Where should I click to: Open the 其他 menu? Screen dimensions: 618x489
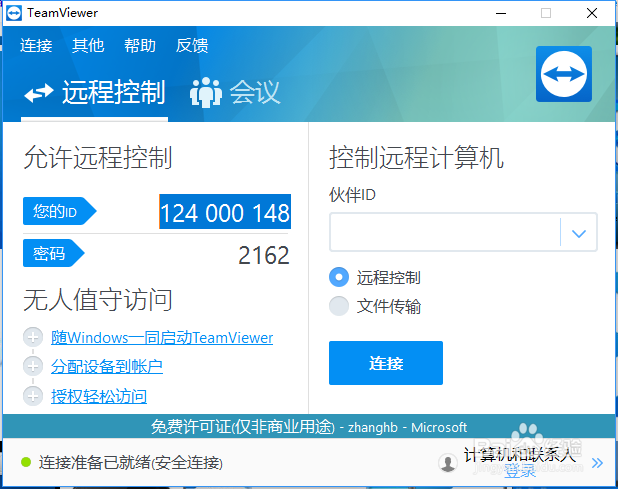[x=88, y=46]
